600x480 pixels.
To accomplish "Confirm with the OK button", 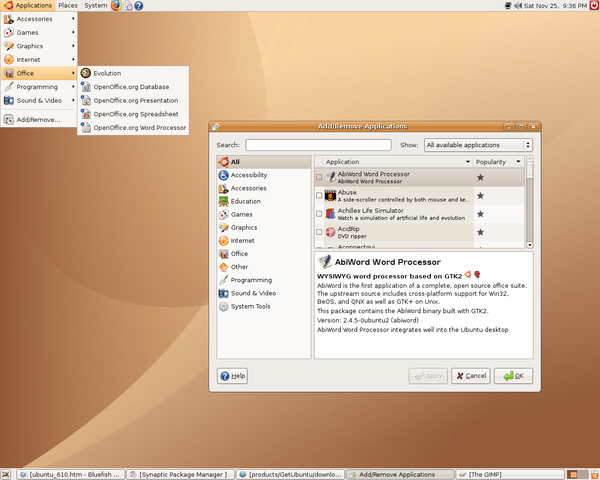I will pos(513,376).
